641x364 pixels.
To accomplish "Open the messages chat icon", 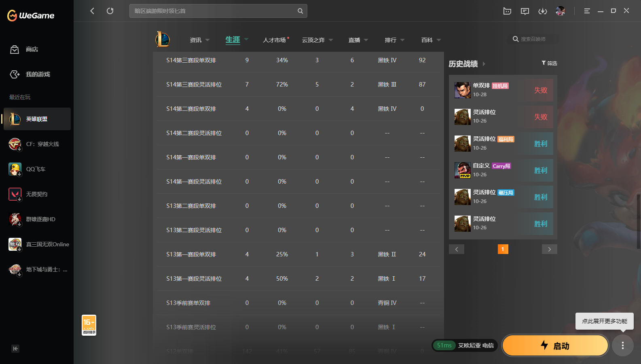I will pyautogui.click(x=525, y=11).
